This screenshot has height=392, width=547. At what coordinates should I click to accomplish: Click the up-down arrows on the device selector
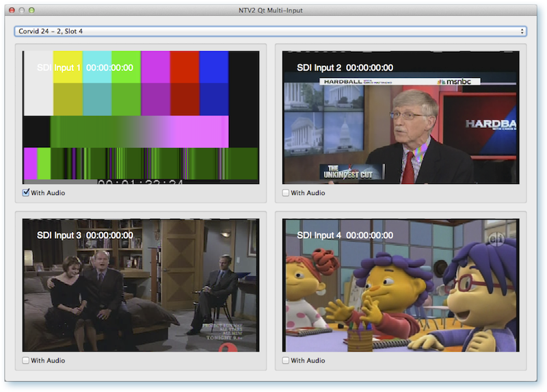pos(522,31)
